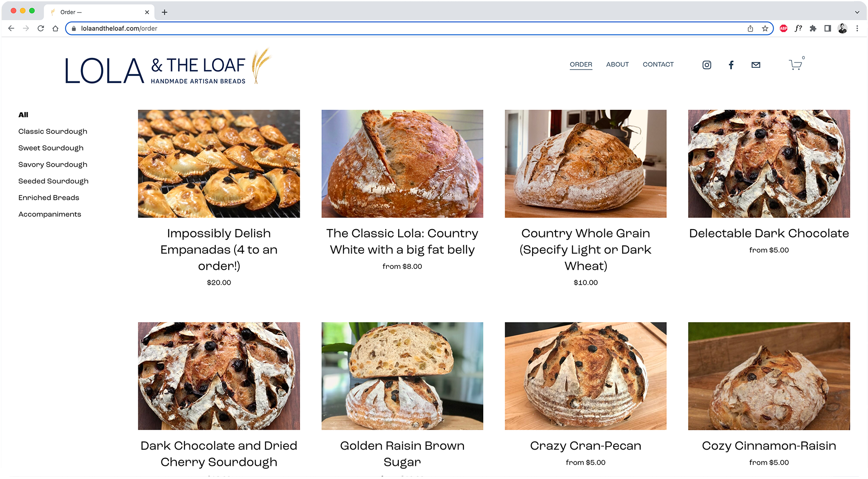Click the browser share icon
Screen dimensions: 868x479
tap(750, 28)
